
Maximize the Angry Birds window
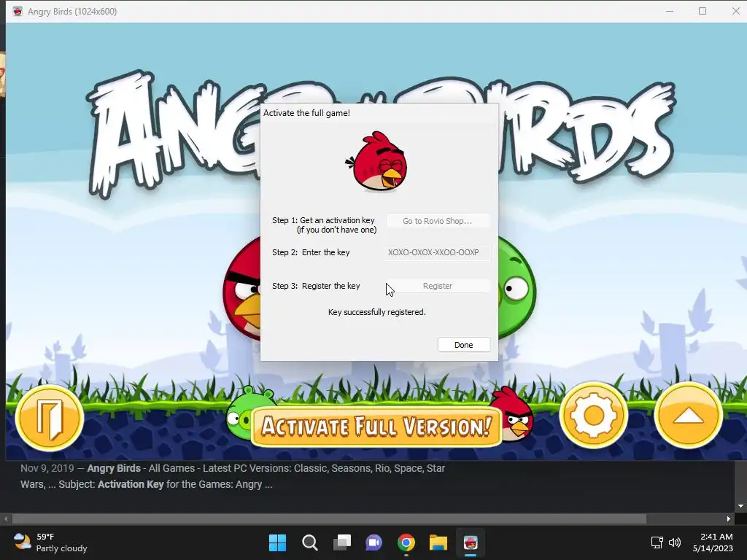703,11
